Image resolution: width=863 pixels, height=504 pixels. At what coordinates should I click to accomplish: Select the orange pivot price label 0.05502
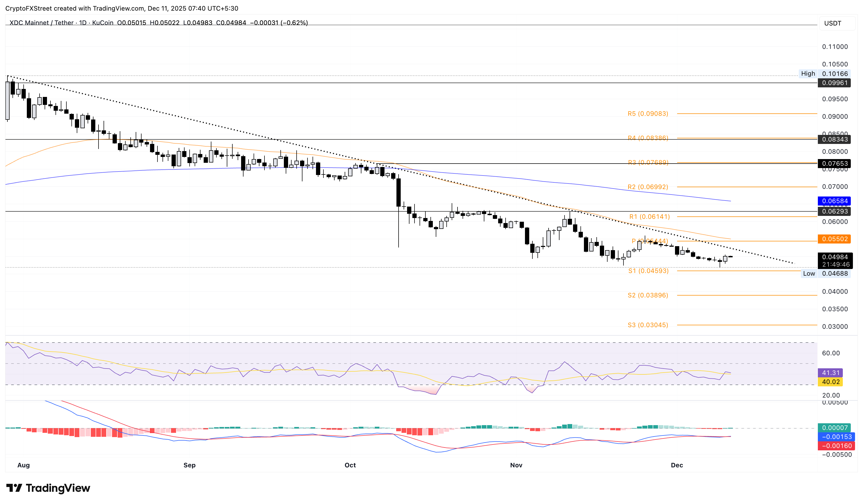coord(834,239)
